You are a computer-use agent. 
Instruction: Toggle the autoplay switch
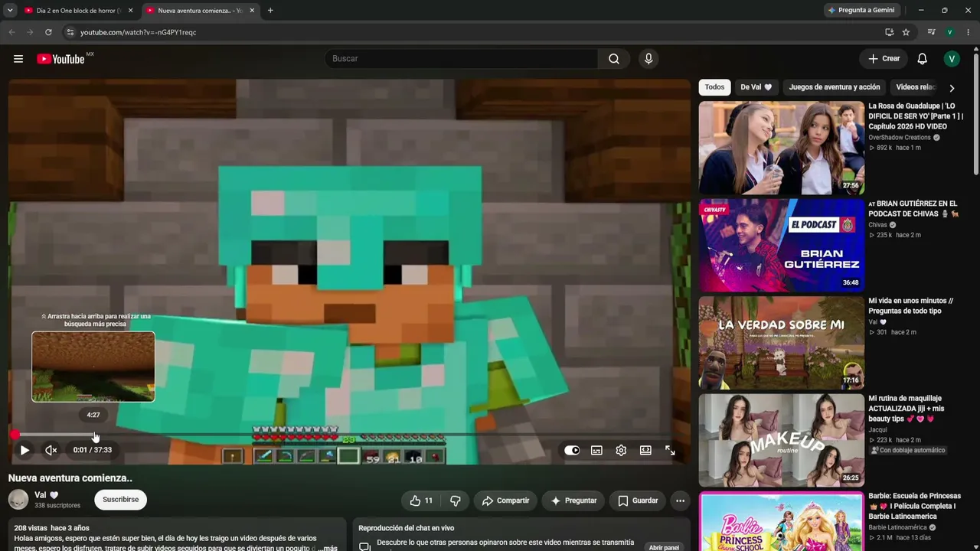572,450
